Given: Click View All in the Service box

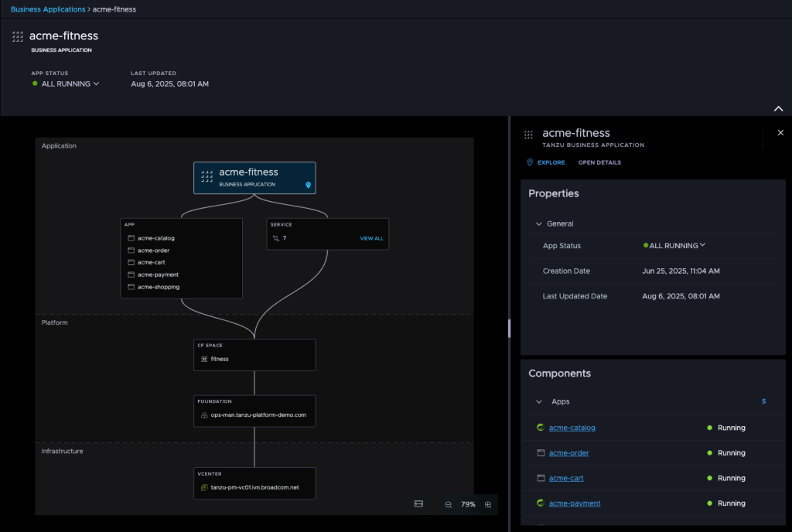Looking at the screenshot, I should (371, 238).
